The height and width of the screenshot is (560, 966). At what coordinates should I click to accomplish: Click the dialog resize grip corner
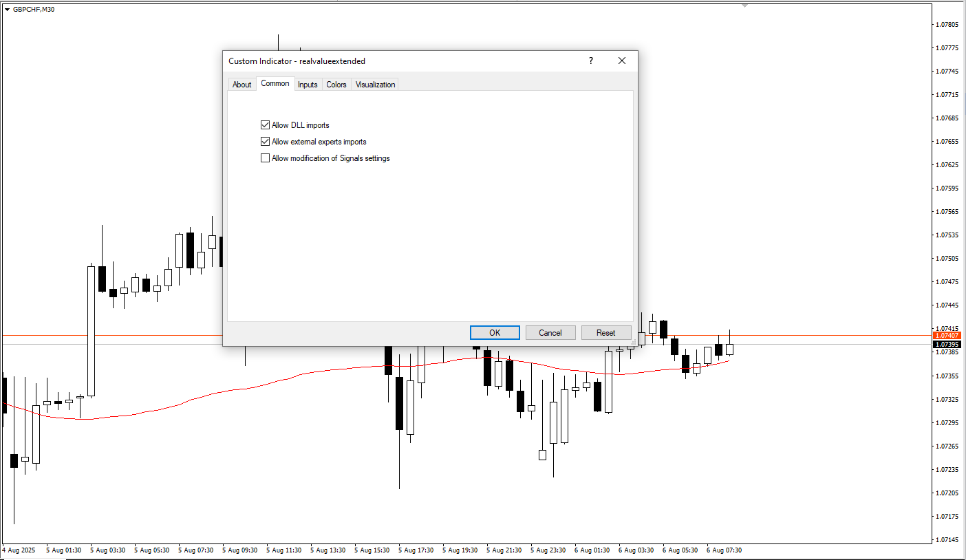click(633, 342)
